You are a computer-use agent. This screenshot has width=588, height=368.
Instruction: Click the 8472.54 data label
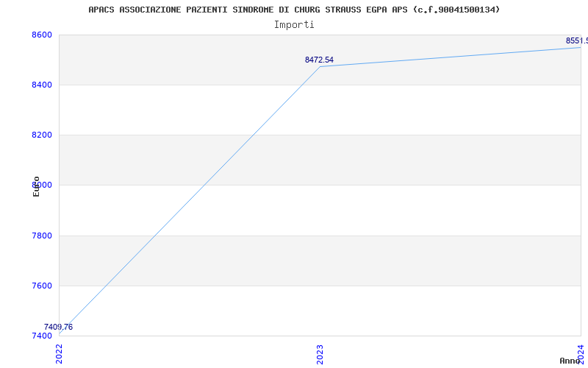pos(319,60)
